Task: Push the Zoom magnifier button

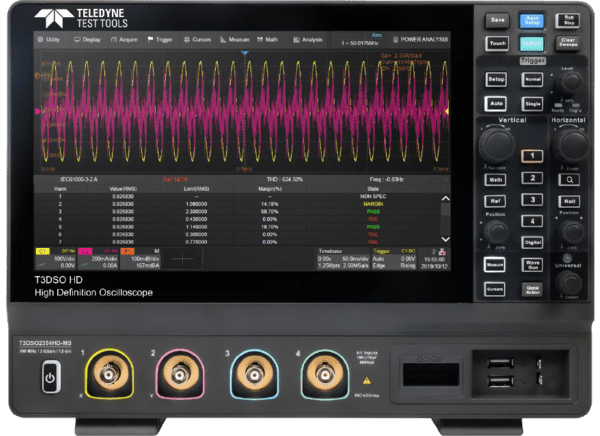Action: [x=569, y=180]
